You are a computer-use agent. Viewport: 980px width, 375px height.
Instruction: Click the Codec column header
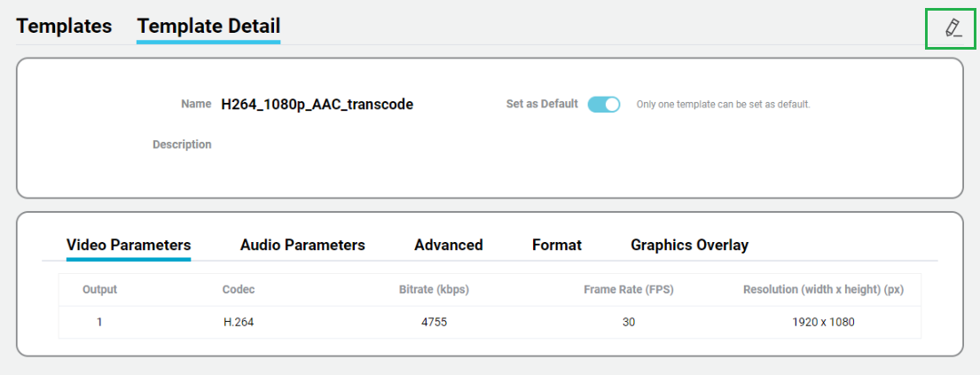pyautogui.click(x=239, y=289)
